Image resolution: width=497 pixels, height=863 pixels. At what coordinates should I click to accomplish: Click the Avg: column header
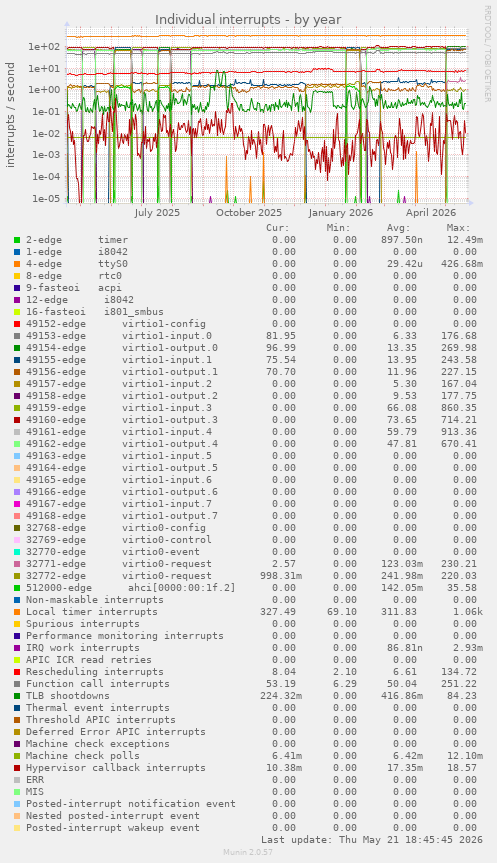tap(398, 228)
